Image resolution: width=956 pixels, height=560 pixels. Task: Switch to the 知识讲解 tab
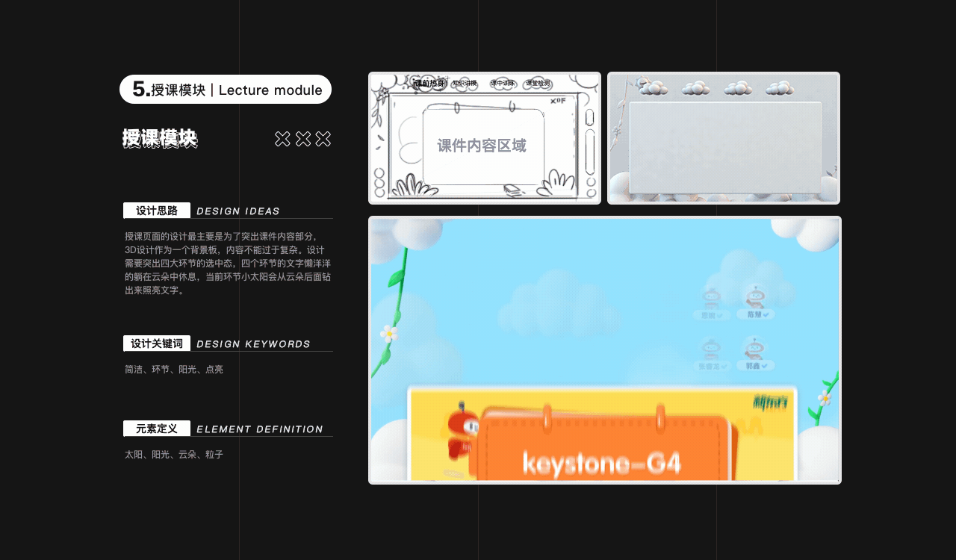click(x=465, y=83)
